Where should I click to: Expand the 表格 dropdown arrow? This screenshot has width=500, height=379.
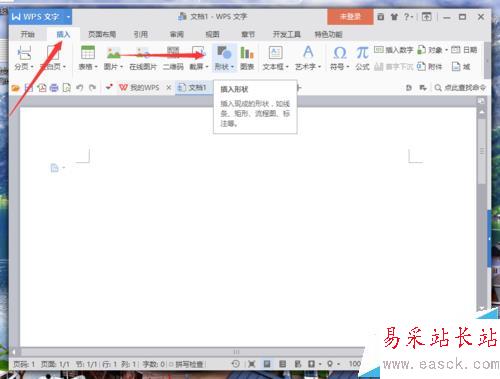(96, 67)
